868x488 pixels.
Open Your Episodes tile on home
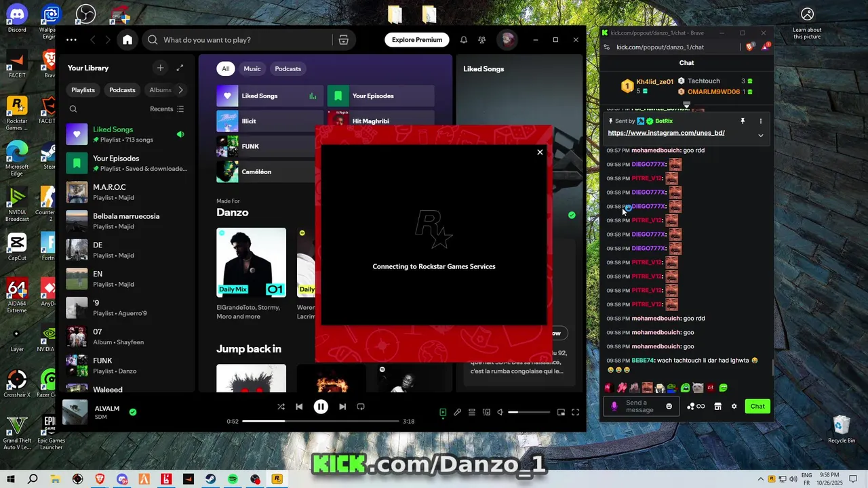[380, 96]
